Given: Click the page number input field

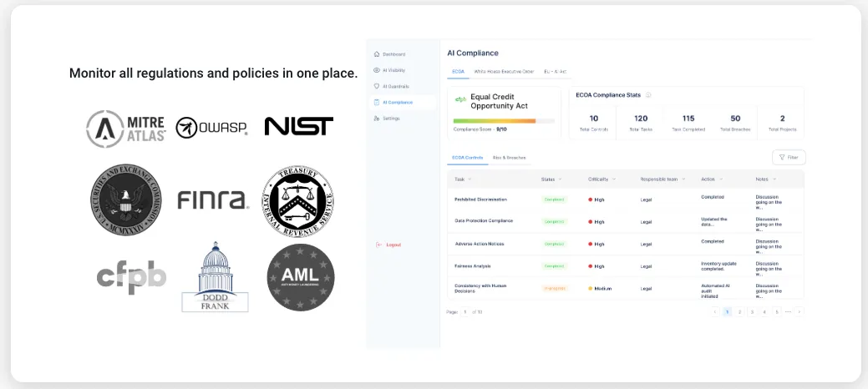Looking at the screenshot, I should click(x=465, y=312).
